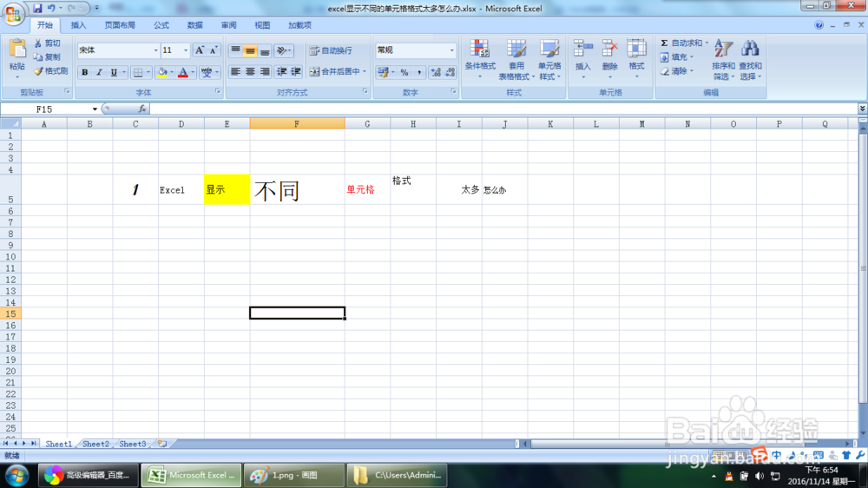Image resolution: width=868 pixels, height=488 pixels.
Task: Switch to the Page Layout (页面布局) tab
Action: coord(120,25)
